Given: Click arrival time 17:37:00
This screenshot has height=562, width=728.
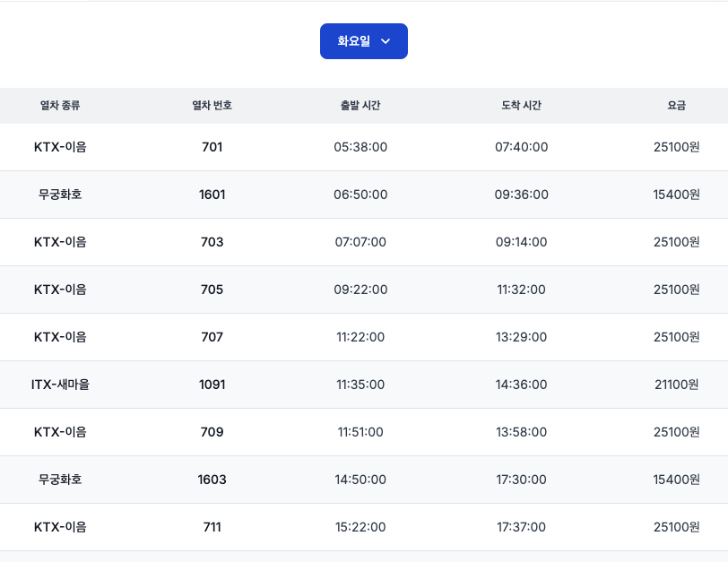Looking at the screenshot, I should 522,527.
